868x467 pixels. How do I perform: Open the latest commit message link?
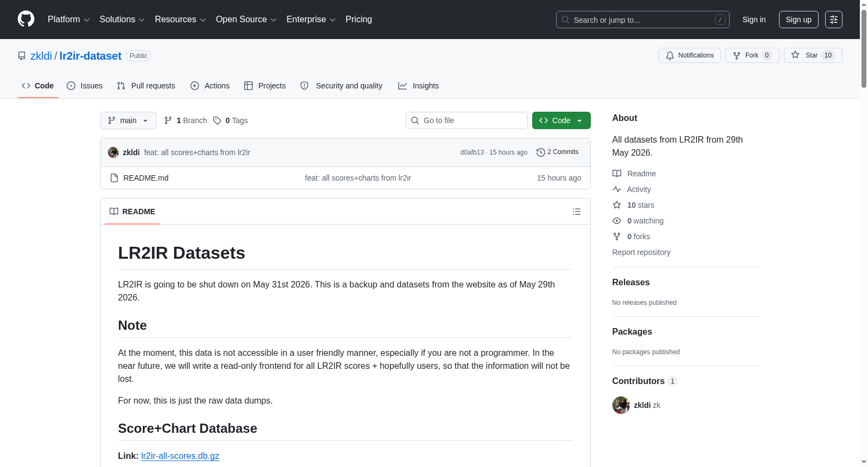tap(197, 152)
